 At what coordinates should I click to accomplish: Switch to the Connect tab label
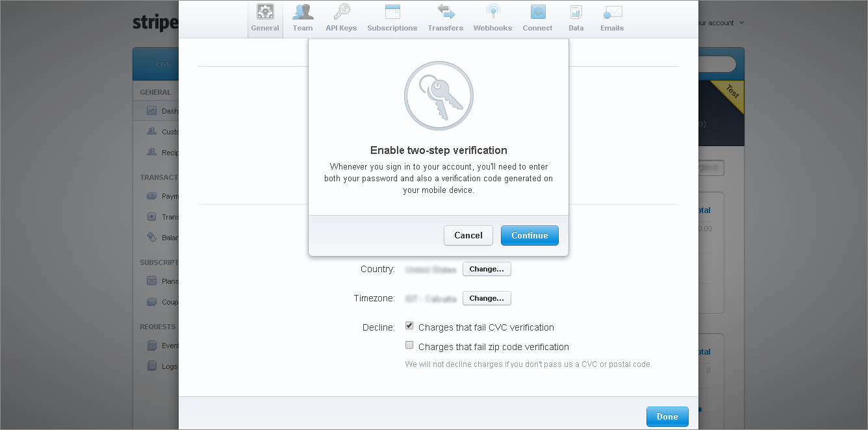tap(537, 28)
